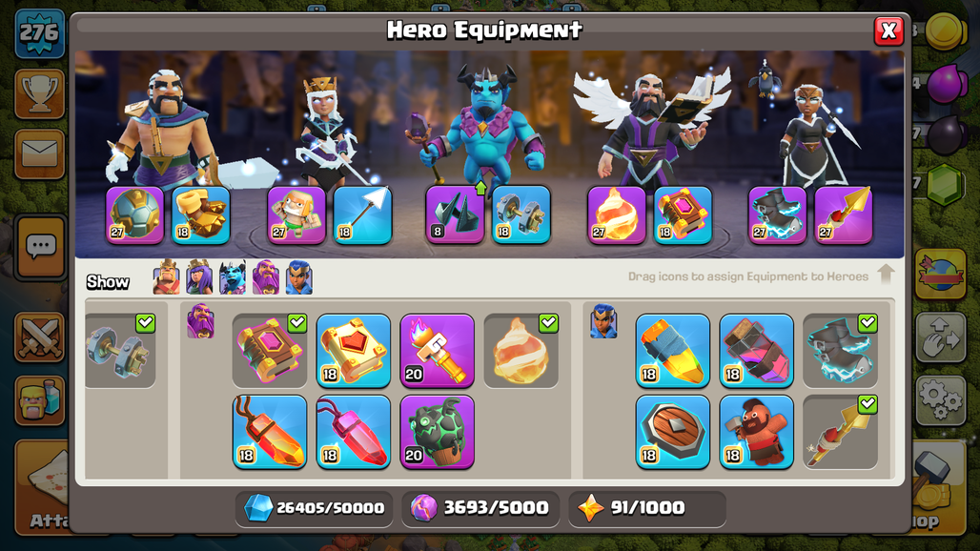The height and width of the screenshot is (551, 980).
Task: Collapse panel using the gray up arrow
Action: click(x=886, y=275)
